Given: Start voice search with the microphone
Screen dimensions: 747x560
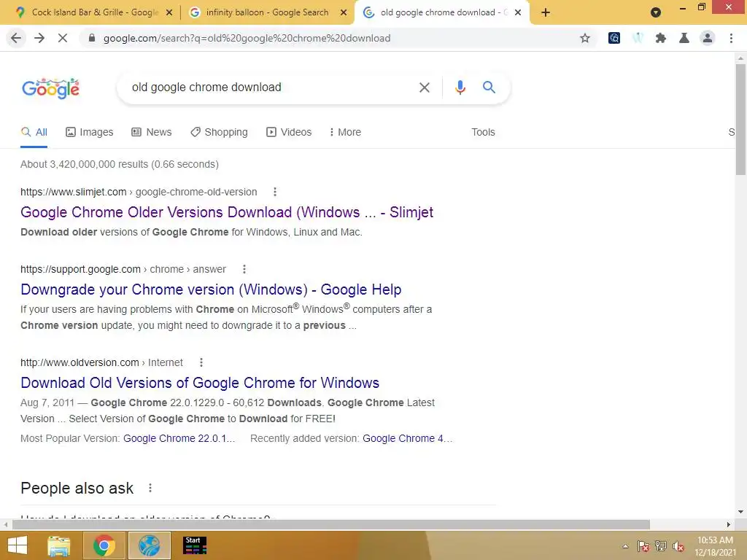Looking at the screenshot, I should (x=460, y=87).
